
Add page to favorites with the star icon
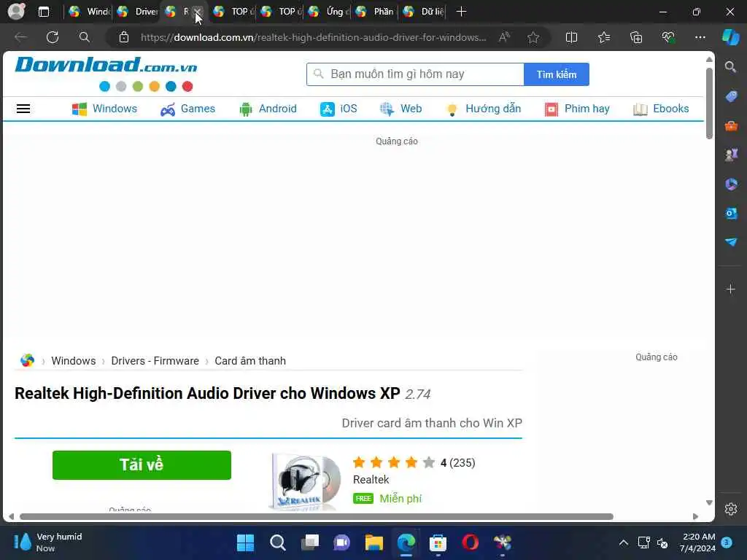[x=533, y=37]
